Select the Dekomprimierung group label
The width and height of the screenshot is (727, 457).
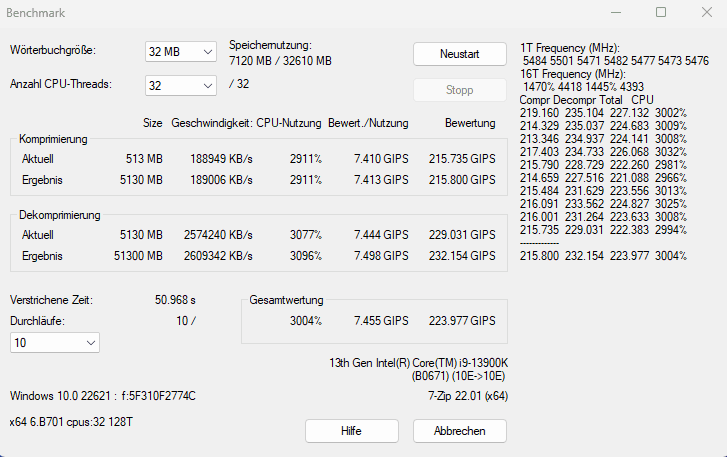[x=60, y=215]
